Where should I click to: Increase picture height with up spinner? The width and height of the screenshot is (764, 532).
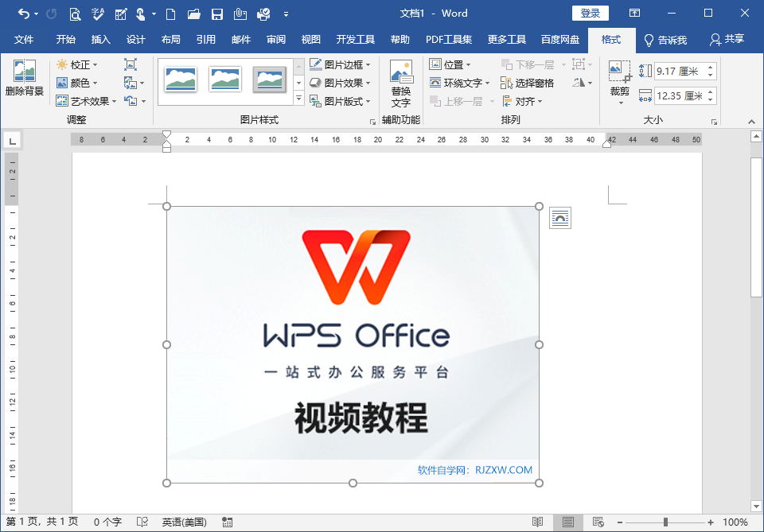(711, 68)
